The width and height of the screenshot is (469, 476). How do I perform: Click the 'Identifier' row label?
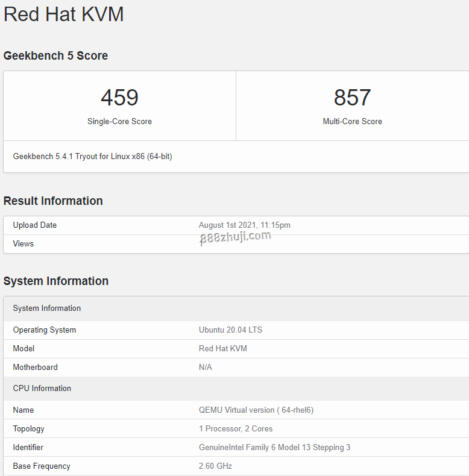click(28, 448)
